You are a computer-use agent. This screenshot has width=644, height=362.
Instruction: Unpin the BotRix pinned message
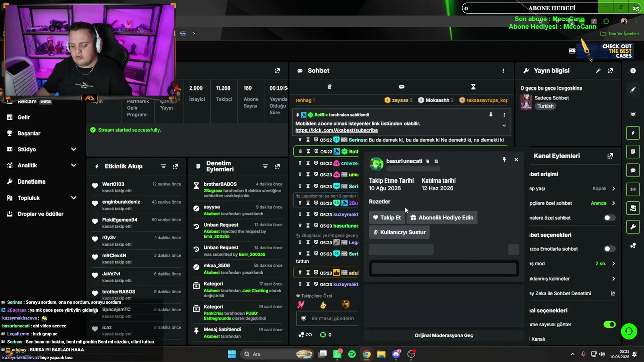click(x=491, y=115)
